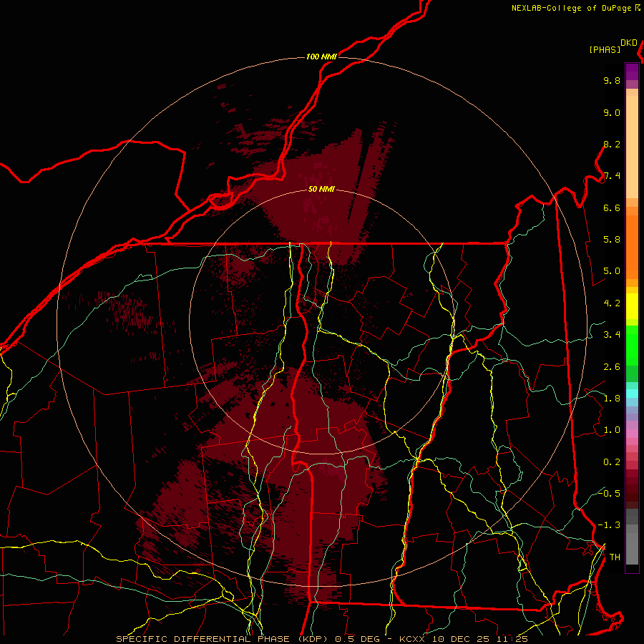Click the "100 NMI" range ring label
This screenshot has height=644, width=644.
tap(321, 57)
